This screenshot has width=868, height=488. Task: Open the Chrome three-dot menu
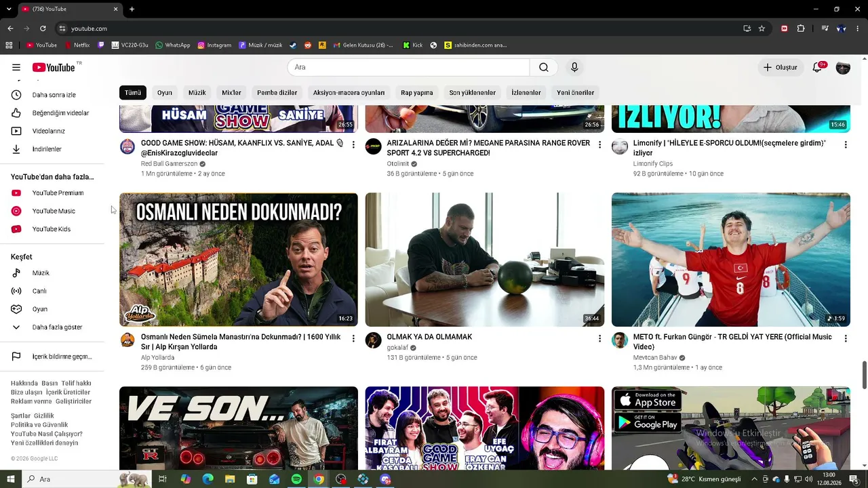(858, 28)
